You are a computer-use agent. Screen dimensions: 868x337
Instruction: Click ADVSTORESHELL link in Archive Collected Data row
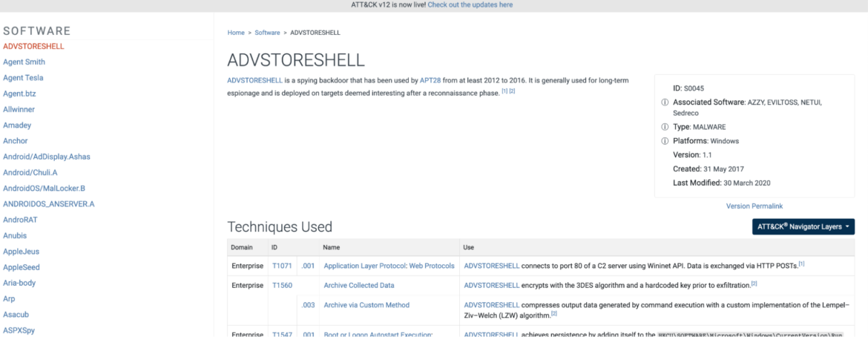point(492,286)
